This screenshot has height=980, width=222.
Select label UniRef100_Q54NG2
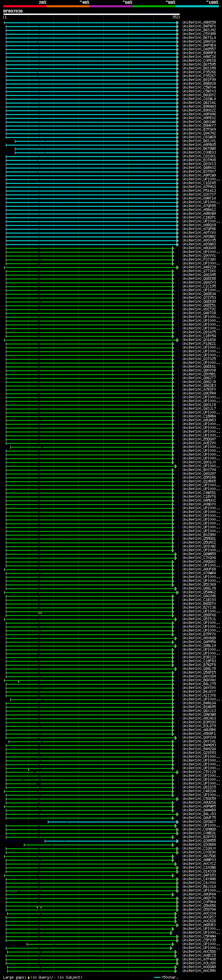199,592
